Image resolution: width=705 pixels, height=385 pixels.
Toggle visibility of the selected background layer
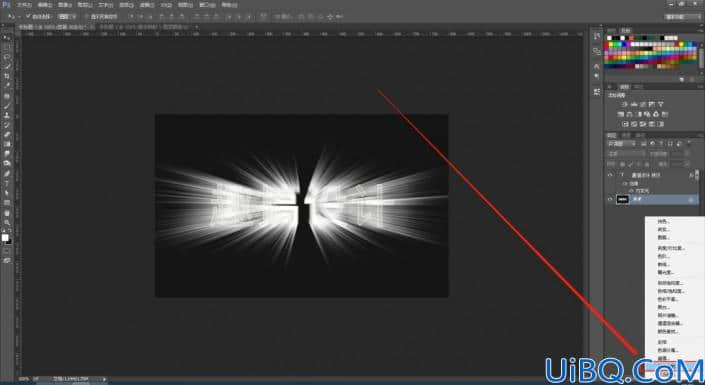click(610, 199)
